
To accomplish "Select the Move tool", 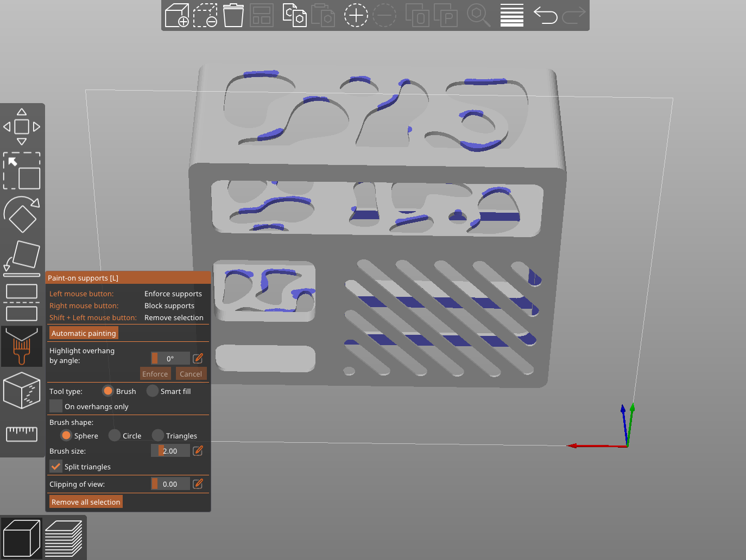I will coord(22,126).
